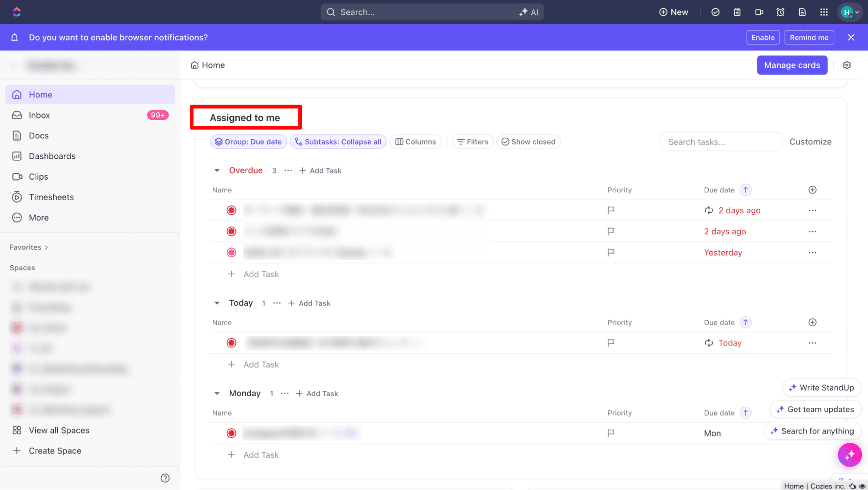
Task: Toggle Due date sort in Today group
Action: [x=746, y=322]
